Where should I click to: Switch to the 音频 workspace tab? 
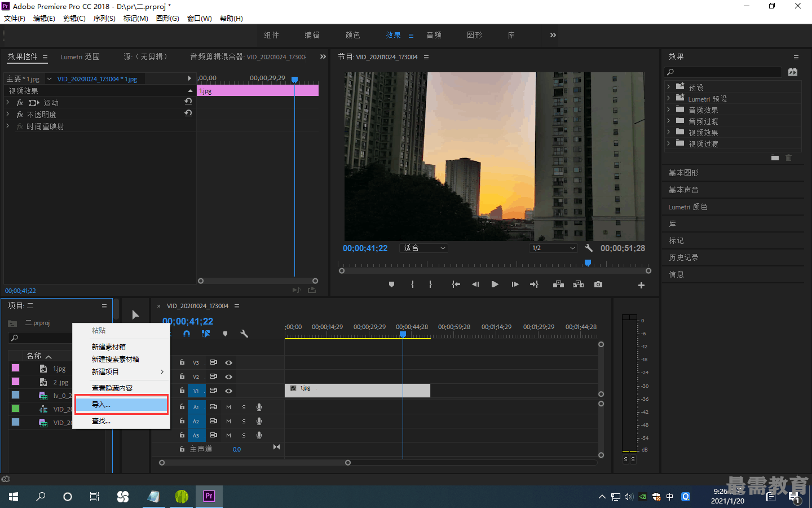coord(434,35)
